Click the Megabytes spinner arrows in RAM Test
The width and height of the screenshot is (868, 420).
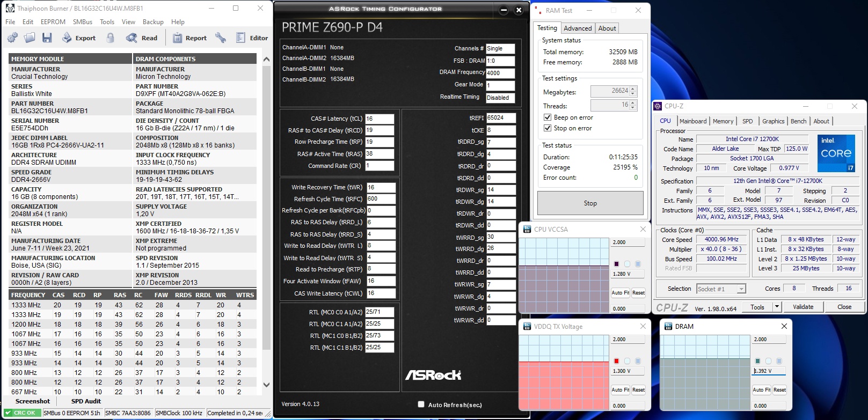[x=633, y=92]
